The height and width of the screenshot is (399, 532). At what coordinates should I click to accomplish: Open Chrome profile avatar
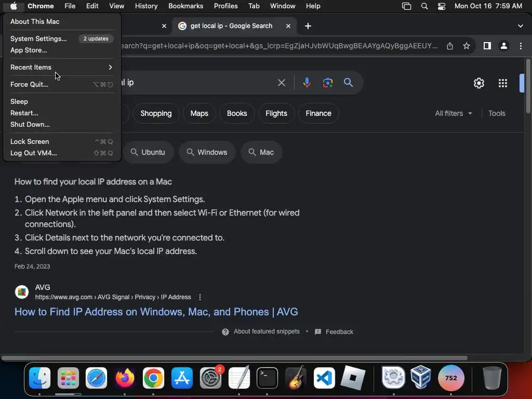[x=504, y=46]
